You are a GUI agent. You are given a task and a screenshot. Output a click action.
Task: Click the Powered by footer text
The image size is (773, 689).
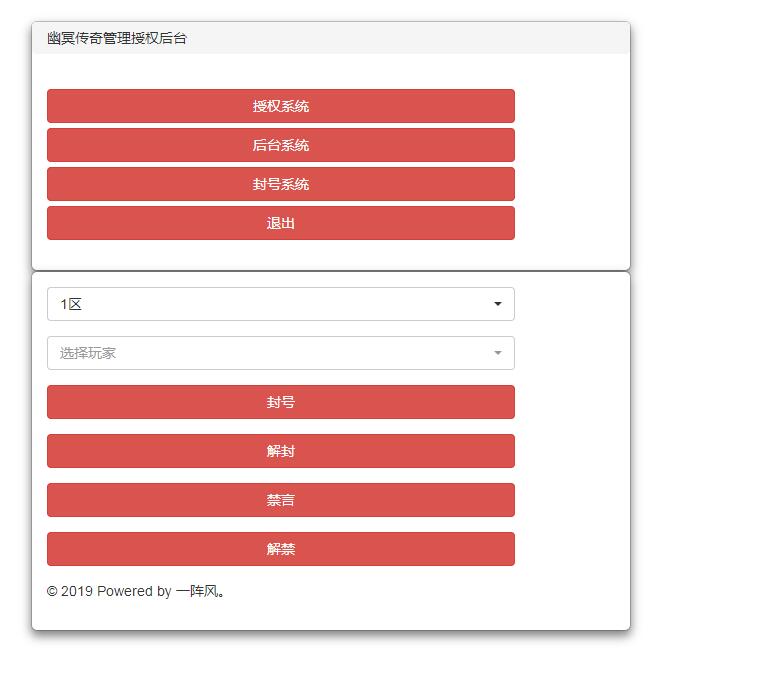(x=134, y=591)
